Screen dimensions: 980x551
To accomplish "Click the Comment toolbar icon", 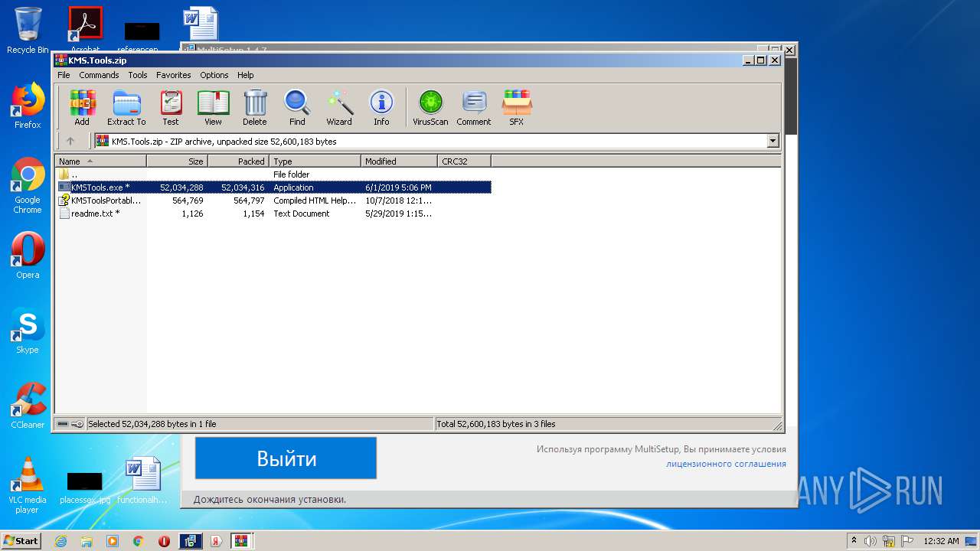I will tap(474, 108).
